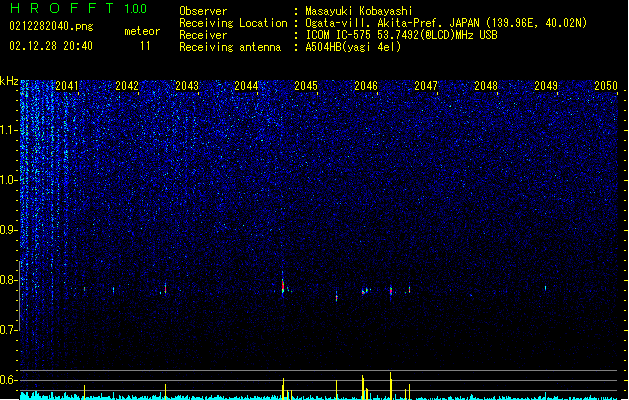The height and width of the screenshot is (400, 629).
Task: Click the A504HB(yagi 4el) antenna text
Action: coord(353,47)
